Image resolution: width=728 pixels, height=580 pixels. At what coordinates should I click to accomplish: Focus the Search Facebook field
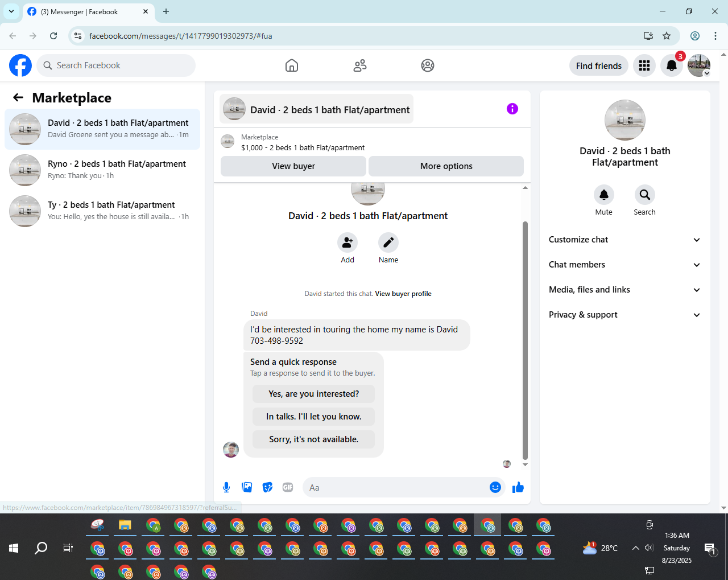116,65
